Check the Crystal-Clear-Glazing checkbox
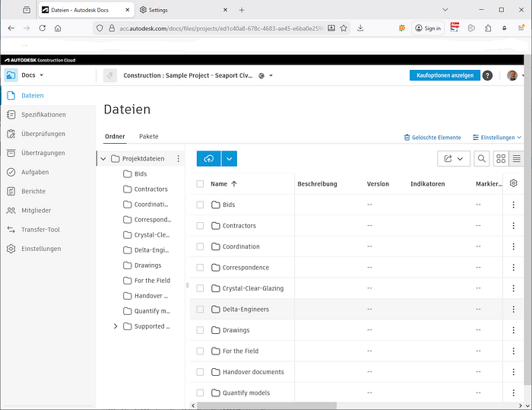Screen dimensions: 532x410 (200, 288)
